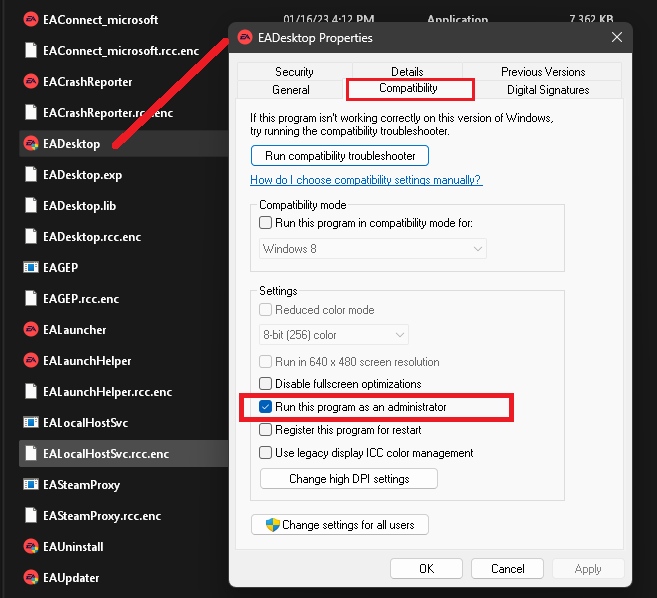Select the EASteamProxy file name
The width and height of the screenshot is (657, 598).
[81, 485]
